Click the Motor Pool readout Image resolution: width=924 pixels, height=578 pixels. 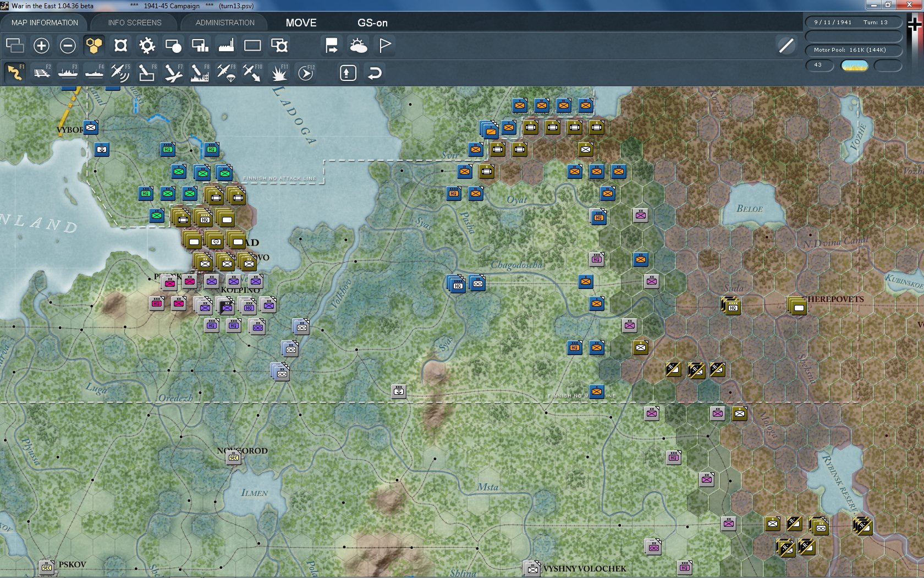854,50
